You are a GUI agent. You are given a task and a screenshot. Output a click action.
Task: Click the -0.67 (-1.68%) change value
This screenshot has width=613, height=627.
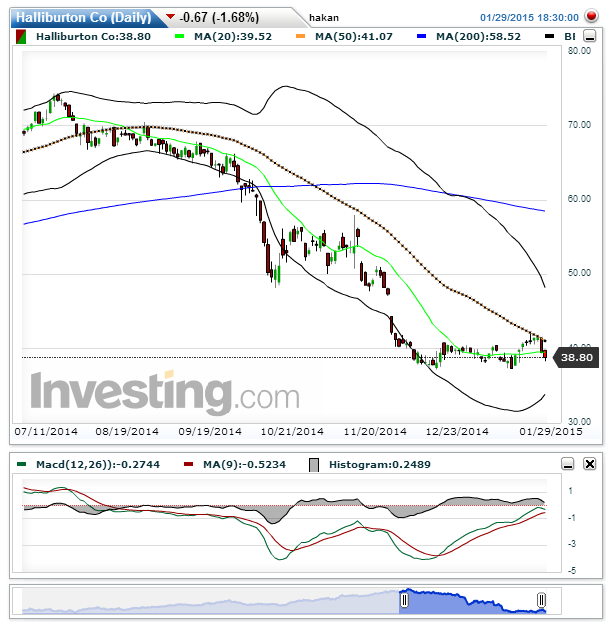220,18
